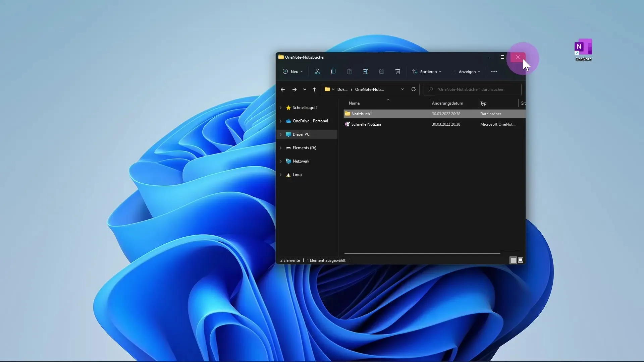Screen dimensions: 644x362
Task: Open the Sortieren dropdown
Action: pyautogui.click(x=427, y=72)
